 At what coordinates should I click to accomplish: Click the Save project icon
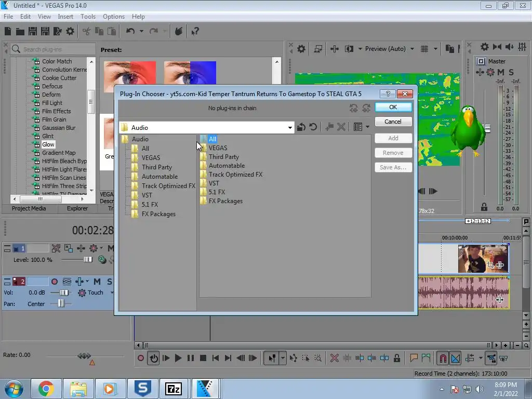tap(33, 32)
